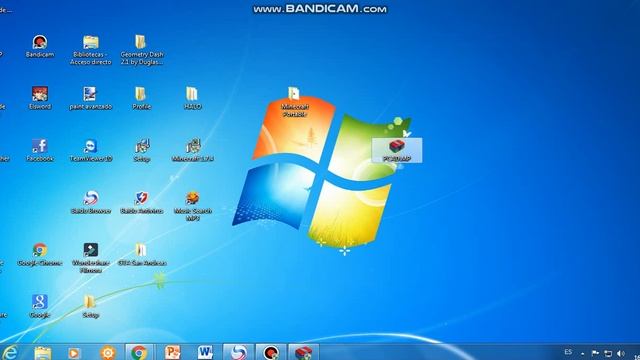Open the Facebook desktop shortcut
The image size is (640, 360).
click(x=40, y=150)
